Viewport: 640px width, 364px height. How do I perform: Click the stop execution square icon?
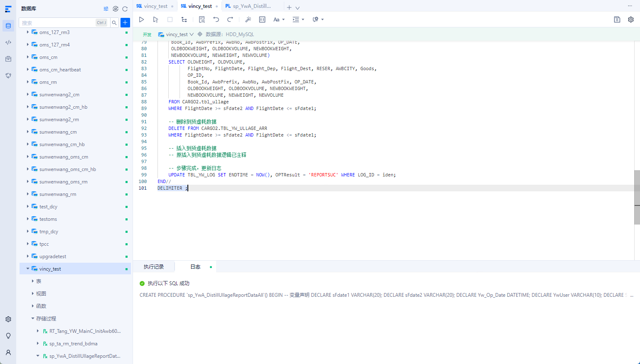click(170, 20)
